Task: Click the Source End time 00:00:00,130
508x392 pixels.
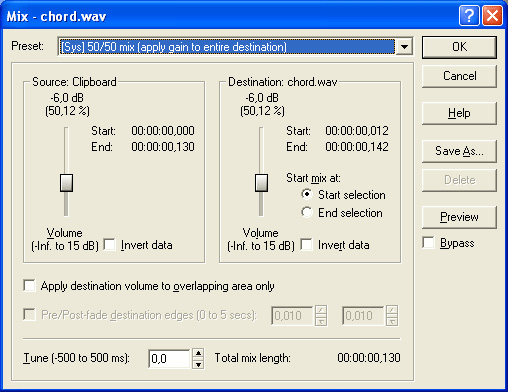Action: point(163,147)
